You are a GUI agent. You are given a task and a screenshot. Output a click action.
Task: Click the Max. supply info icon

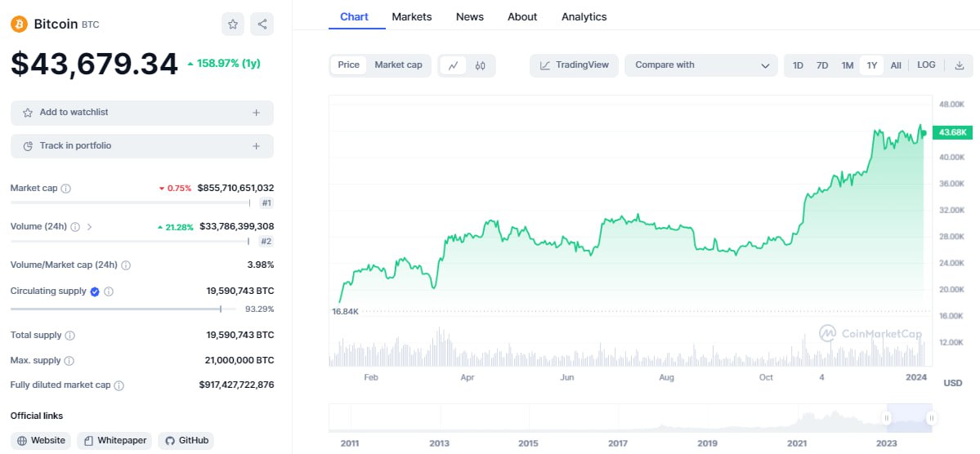[69, 360]
